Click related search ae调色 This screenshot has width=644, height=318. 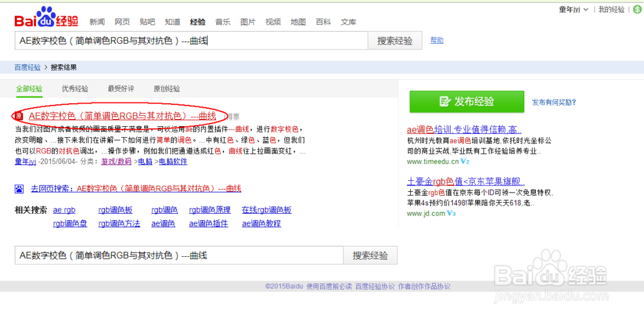click(x=164, y=223)
